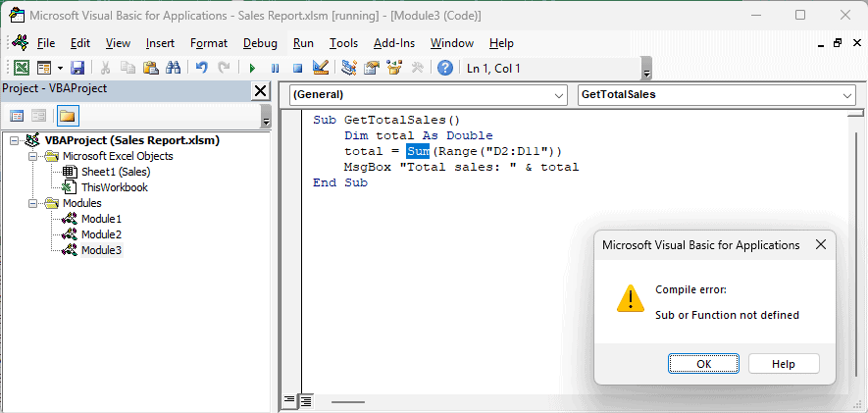Viewport: 868px width, 413px height.
Task: Save the Sales Report workbook
Action: 77,68
